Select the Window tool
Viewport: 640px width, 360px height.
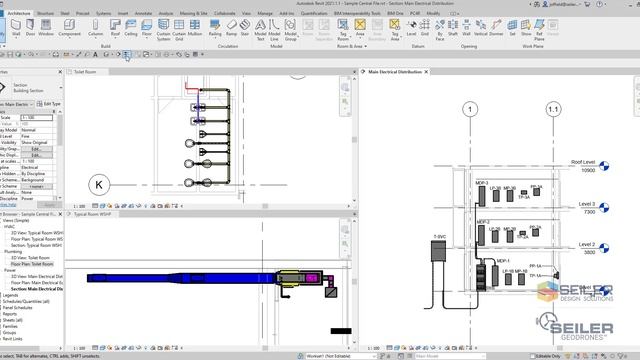pyautogui.click(x=46, y=28)
